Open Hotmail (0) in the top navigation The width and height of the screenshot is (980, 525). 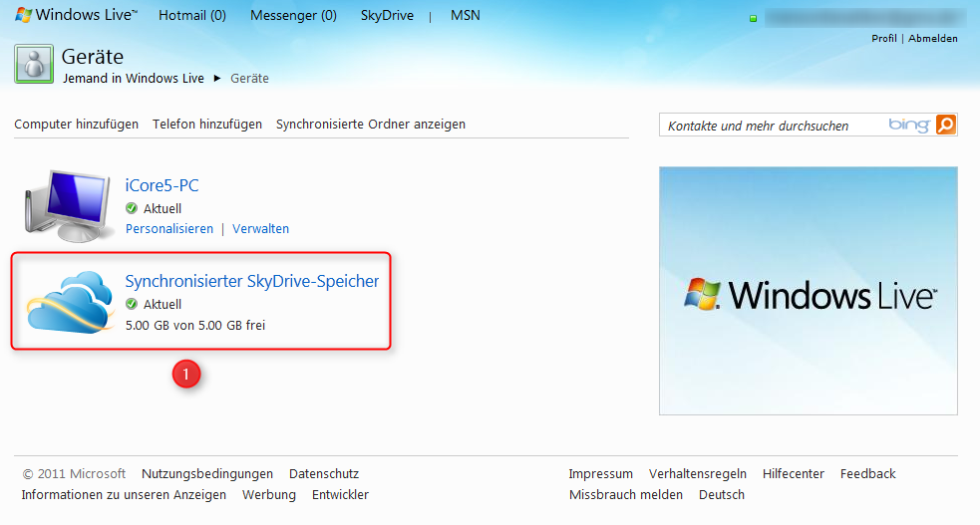click(191, 16)
